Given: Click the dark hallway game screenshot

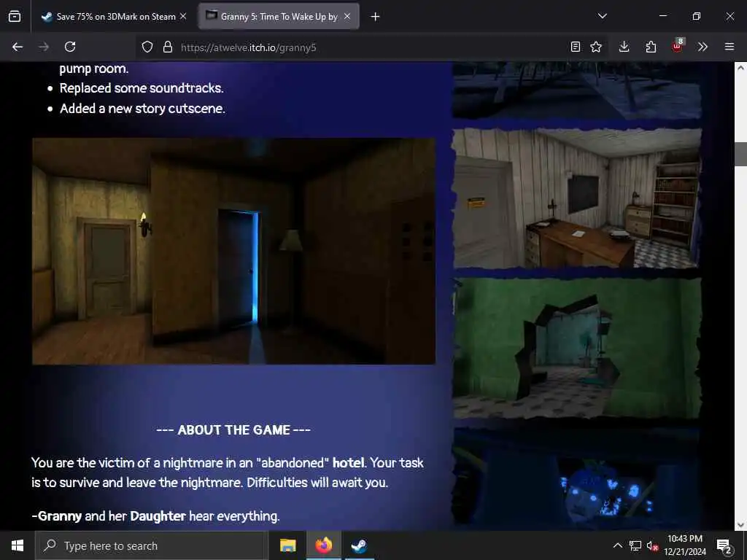Looking at the screenshot, I should pos(233,252).
